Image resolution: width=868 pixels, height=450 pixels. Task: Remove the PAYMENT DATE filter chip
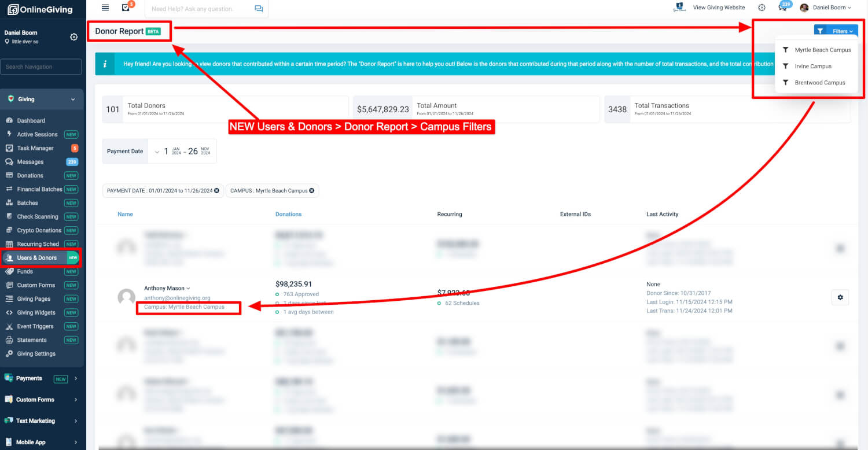(x=217, y=190)
